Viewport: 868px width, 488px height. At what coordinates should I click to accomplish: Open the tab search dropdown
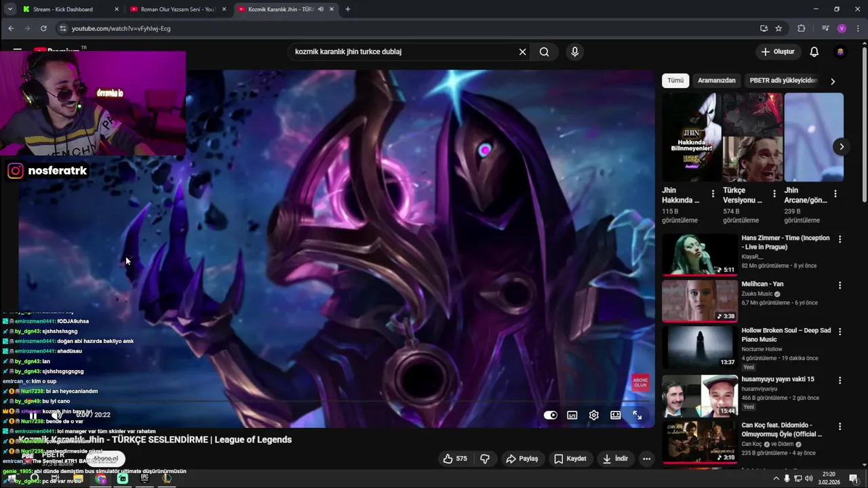click(9, 9)
